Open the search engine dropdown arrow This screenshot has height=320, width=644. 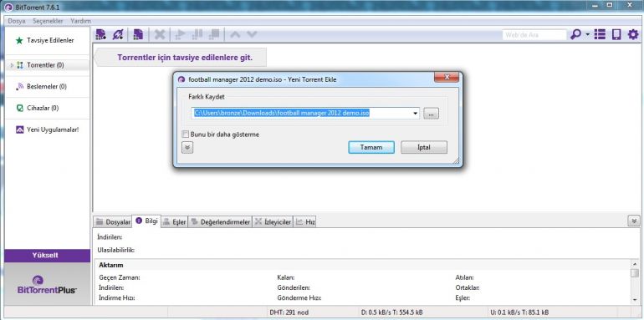587,34
